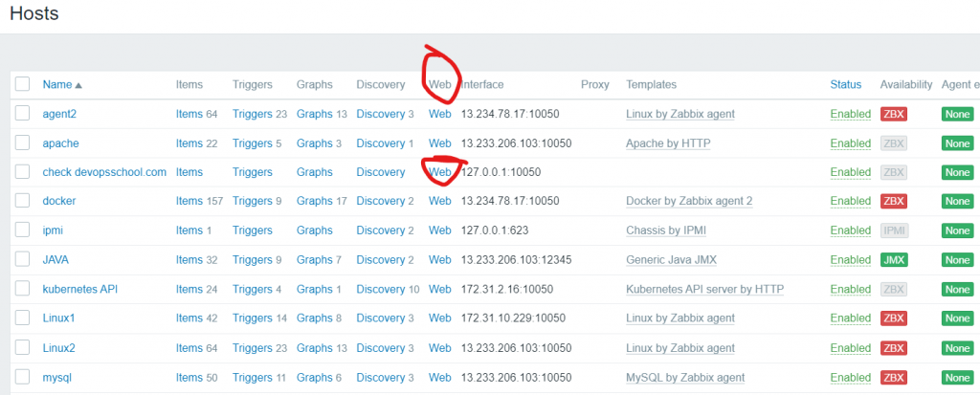Open Discovery rules for kubernetes API
Viewport: 980px width, 395px height.
pyautogui.click(x=380, y=289)
